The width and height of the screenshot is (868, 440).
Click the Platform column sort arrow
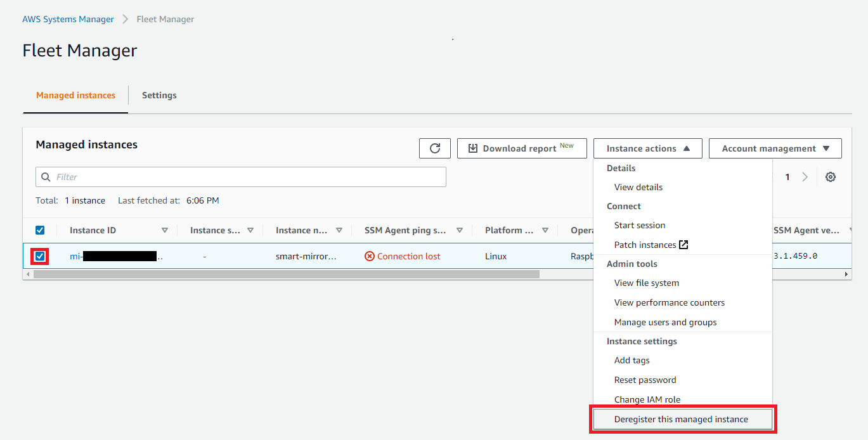pos(545,230)
